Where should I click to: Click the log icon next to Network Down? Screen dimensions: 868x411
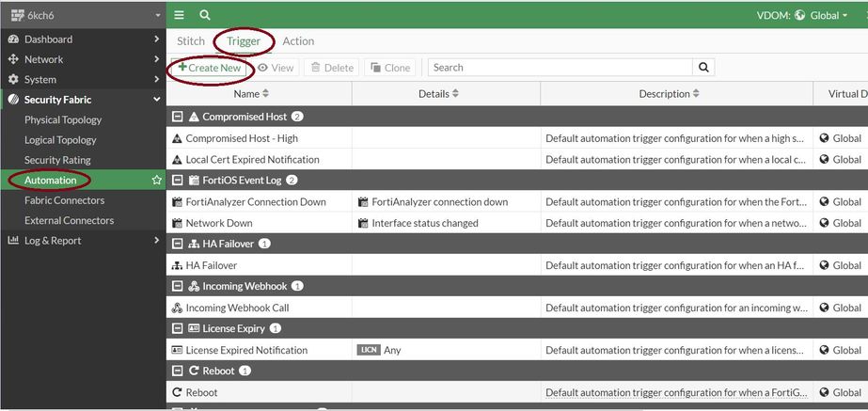(x=177, y=223)
